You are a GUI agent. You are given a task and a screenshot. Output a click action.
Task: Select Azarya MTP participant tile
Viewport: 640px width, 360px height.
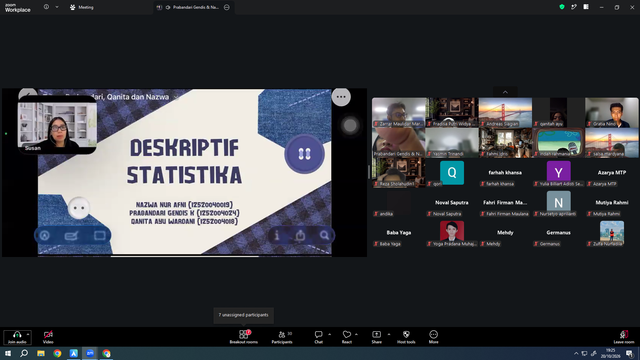(x=611, y=173)
